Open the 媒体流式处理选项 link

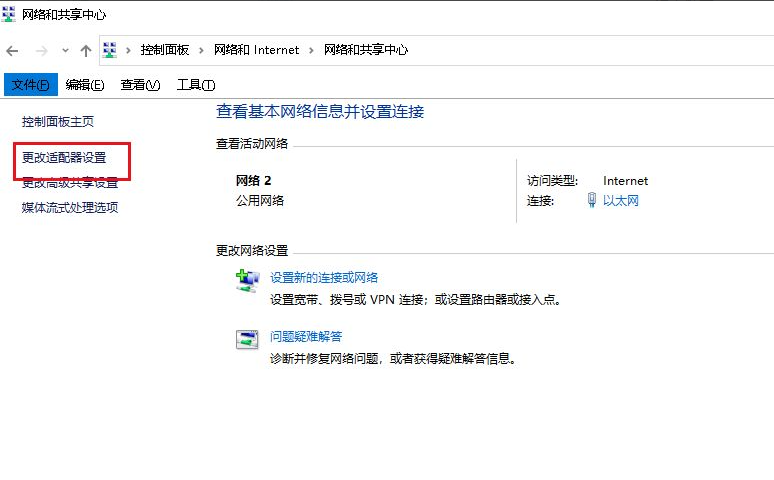(x=70, y=208)
